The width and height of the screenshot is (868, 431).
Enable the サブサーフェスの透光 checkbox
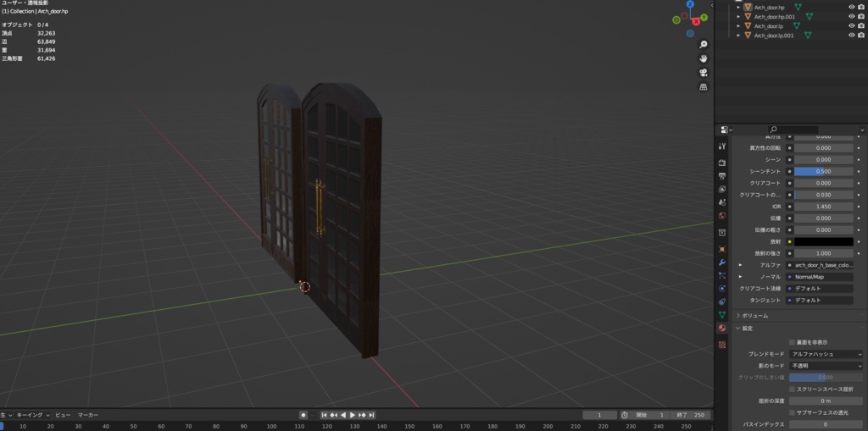tap(792, 412)
